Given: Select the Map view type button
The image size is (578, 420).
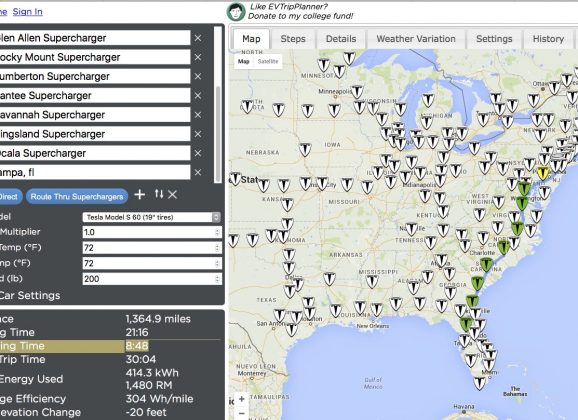Looking at the screenshot, I should [x=243, y=62].
